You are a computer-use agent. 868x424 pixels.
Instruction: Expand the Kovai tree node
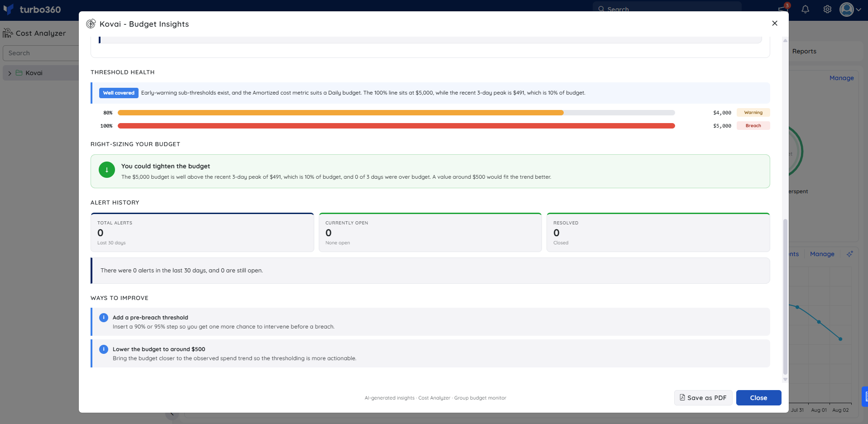[x=10, y=73]
